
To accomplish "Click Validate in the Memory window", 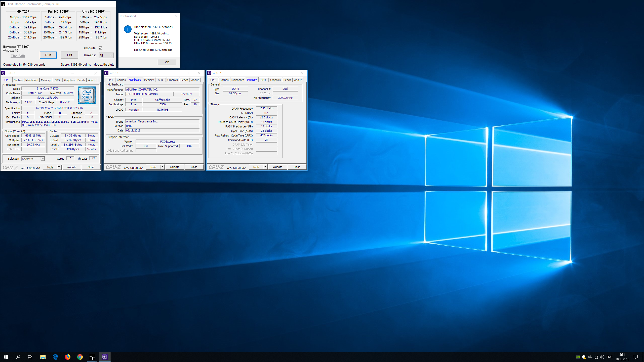I will [x=278, y=167].
